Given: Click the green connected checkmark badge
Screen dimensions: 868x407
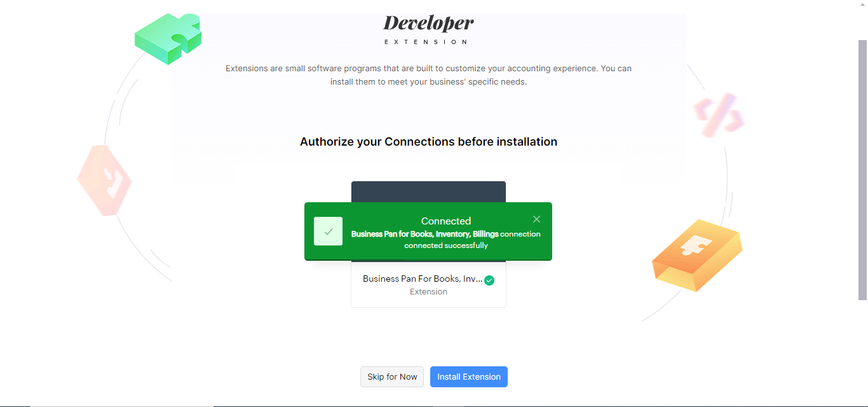Looking at the screenshot, I should coord(489,280).
